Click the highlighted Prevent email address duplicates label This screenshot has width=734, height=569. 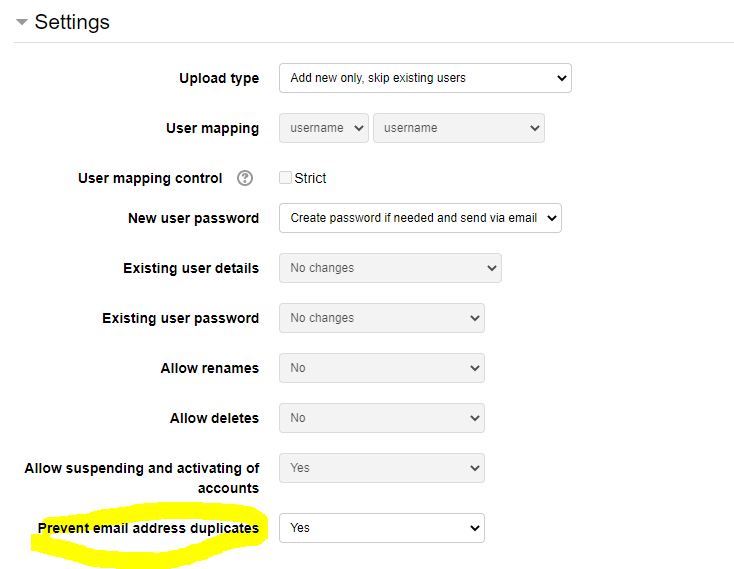point(148,528)
